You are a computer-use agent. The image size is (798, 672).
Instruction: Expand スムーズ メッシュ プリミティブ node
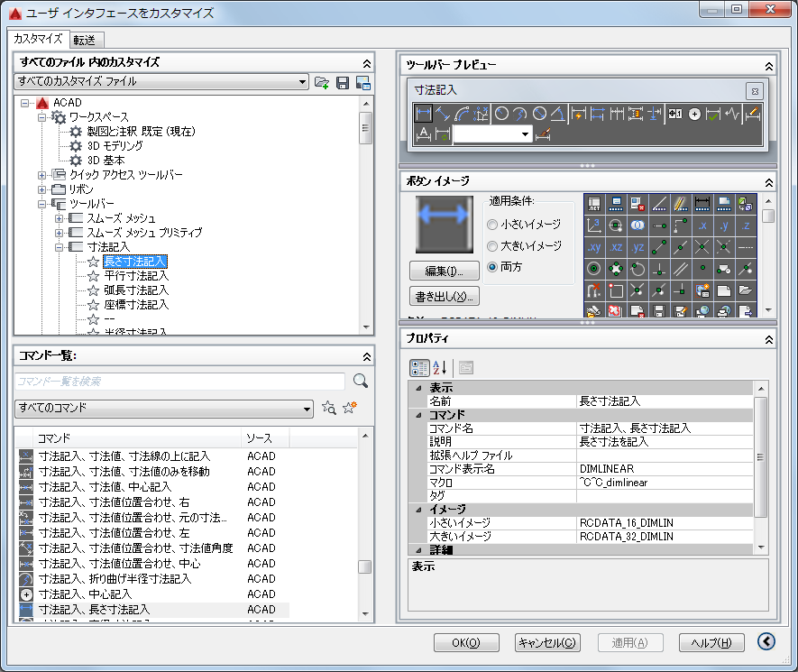coord(59,233)
